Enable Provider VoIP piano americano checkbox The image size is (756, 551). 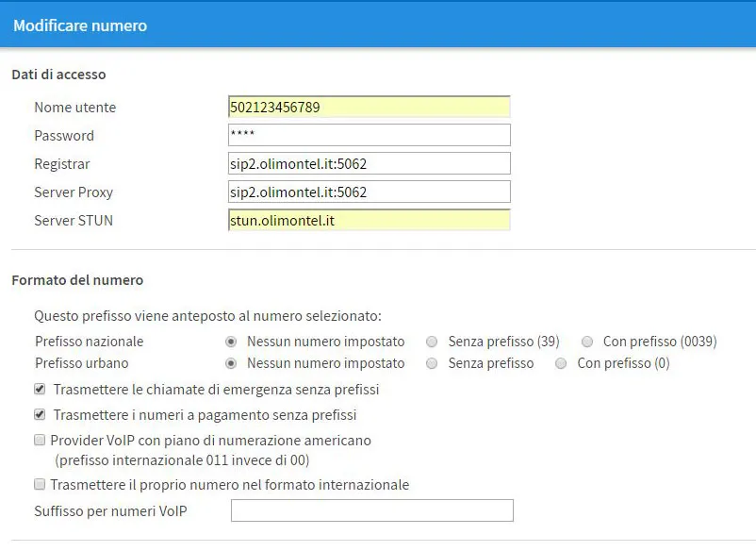40,440
